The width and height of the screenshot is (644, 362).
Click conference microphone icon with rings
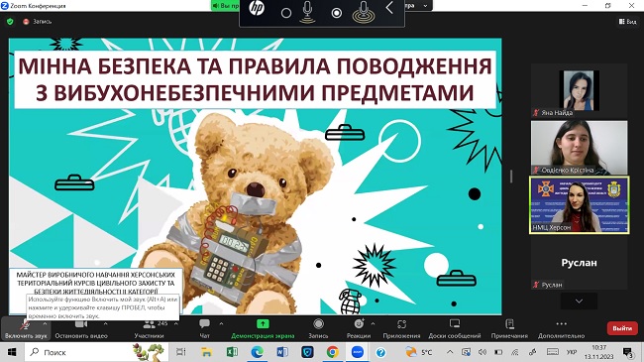coord(364,12)
